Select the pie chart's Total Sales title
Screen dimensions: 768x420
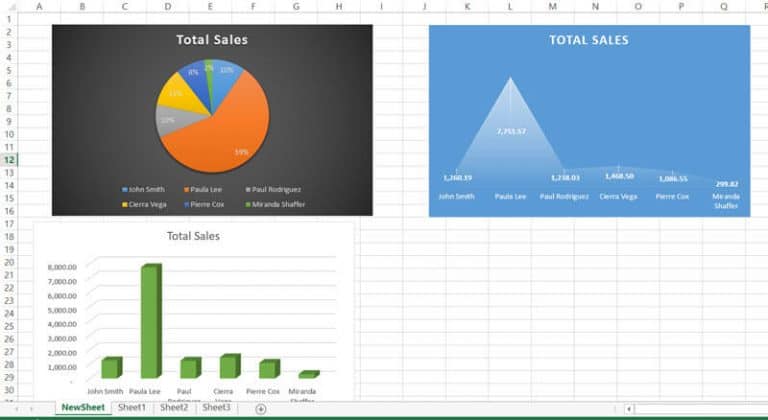(x=212, y=40)
